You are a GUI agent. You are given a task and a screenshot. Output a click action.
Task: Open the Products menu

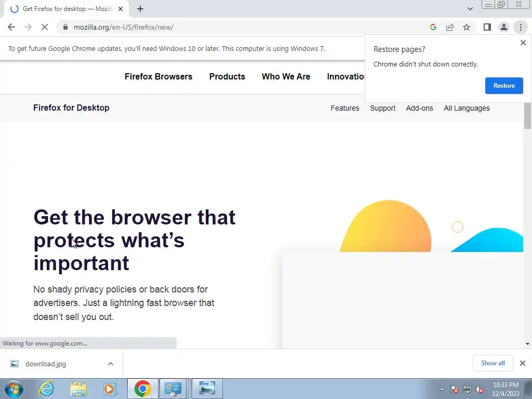pyautogui.click(x=227, y=76)
